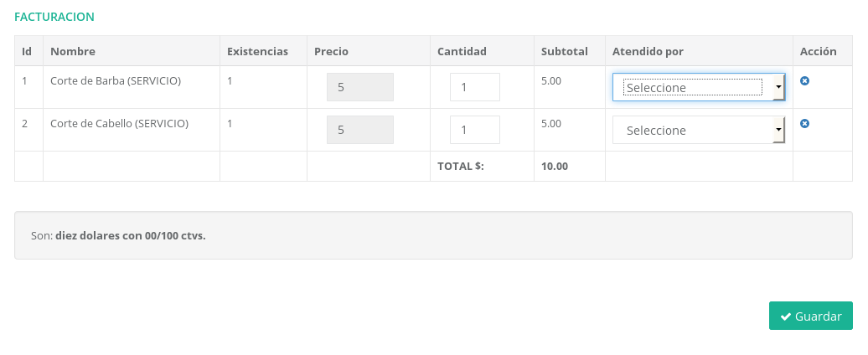Select the Existencias column header

click(x=257, y=51)
